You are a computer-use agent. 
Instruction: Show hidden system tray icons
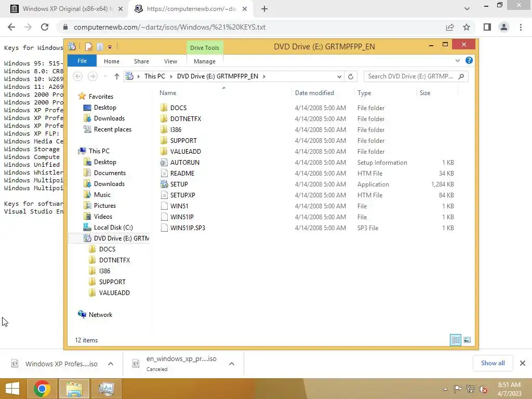coord(445,389)
